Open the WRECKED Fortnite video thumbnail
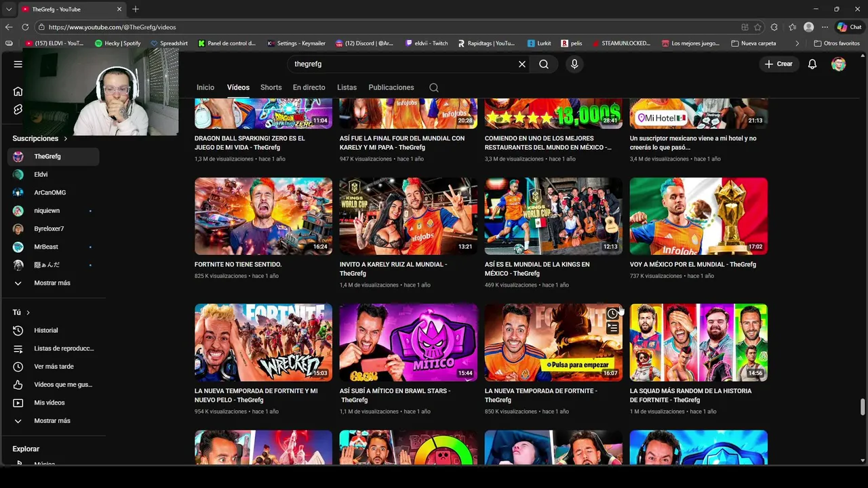868x488 pixels. click(263, 342)
